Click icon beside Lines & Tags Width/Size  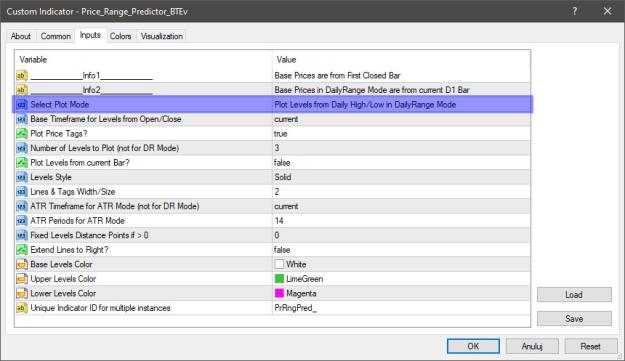click(x=22, y=192)
